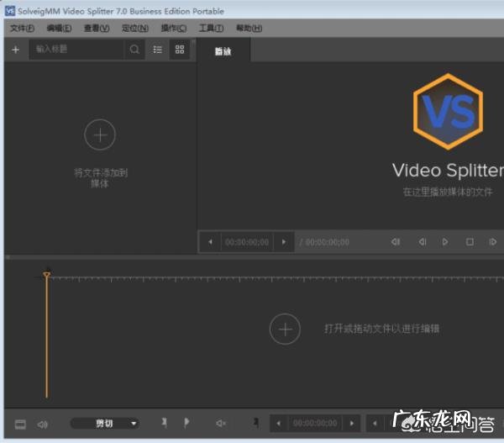The width and height of the screenshot is (504, 443).
Task: Step one frame forward in player
Action: pyautogui.click(x=493, y=241)
